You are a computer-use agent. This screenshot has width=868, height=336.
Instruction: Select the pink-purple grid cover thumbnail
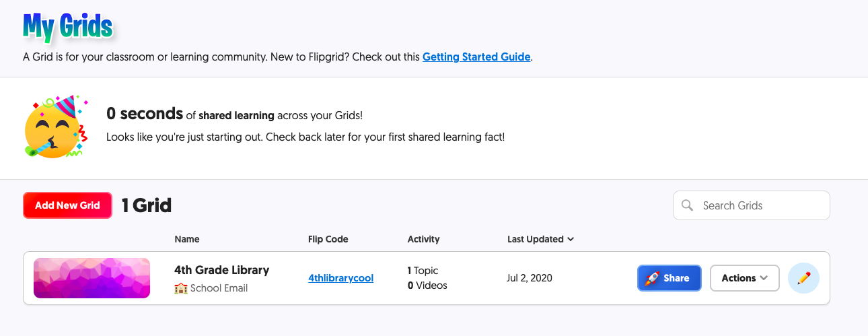pyautogui.click(x=92, y=278)
